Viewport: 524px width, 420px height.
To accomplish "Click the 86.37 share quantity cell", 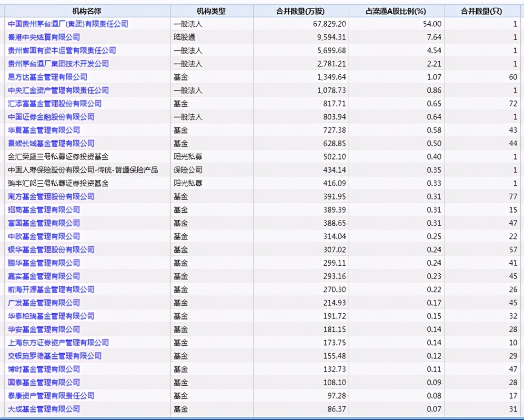I will pos(336,409).
